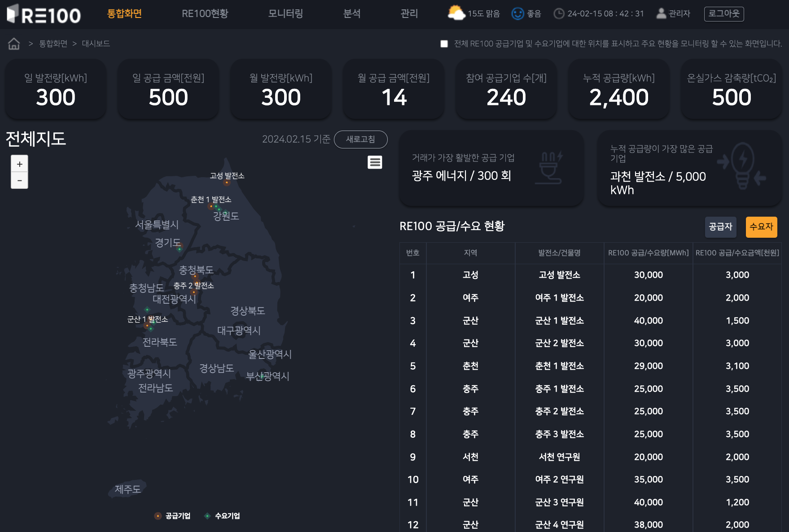Click the clock icon beside the date
The height and width of the screenshot is (532, 789).
(x=559, y=13)
